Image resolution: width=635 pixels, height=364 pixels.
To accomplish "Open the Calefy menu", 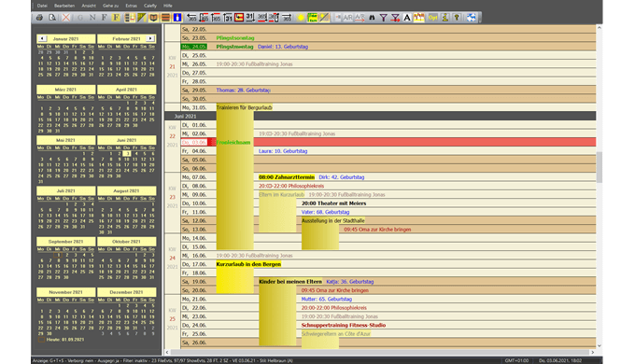I will tap(150, 6).
